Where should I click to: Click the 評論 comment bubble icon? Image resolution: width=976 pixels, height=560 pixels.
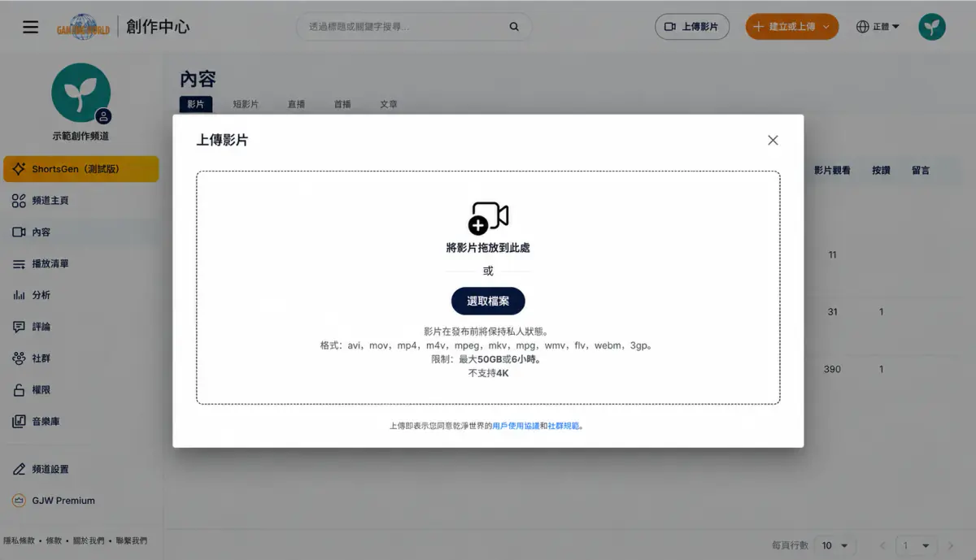pos(19,327)
